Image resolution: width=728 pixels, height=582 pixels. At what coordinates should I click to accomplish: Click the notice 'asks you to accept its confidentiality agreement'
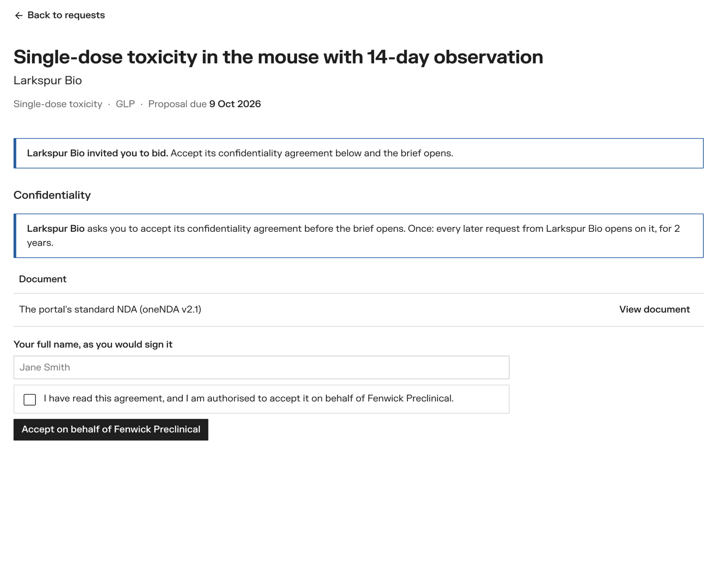click(x=359, y=236)
